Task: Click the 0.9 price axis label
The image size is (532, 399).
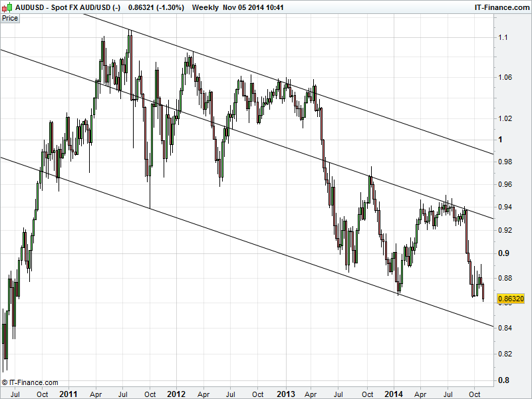Action: tap(503, 253)
